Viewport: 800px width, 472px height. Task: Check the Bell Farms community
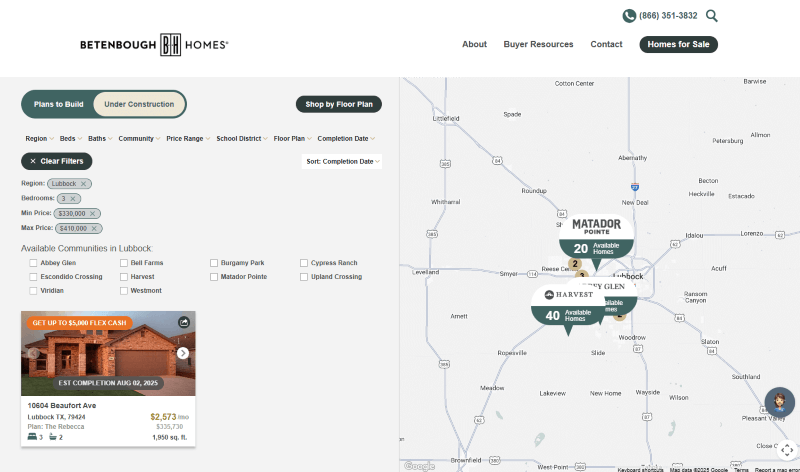coord(123,263)
